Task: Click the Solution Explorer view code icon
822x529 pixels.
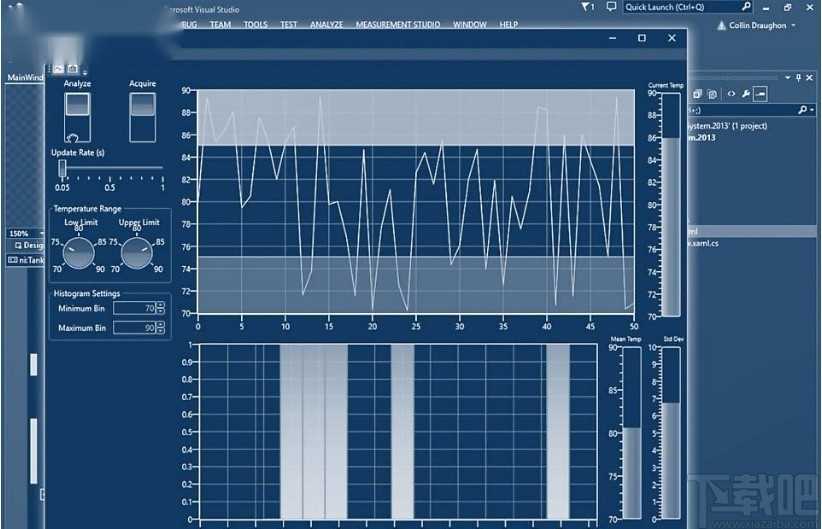Action: tap(731, 94)
